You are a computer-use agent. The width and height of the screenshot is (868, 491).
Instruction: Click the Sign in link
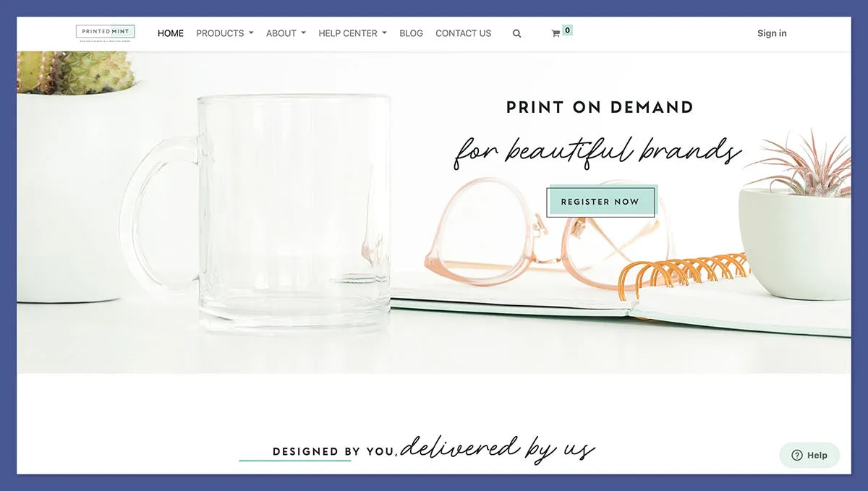click(772, 33)
